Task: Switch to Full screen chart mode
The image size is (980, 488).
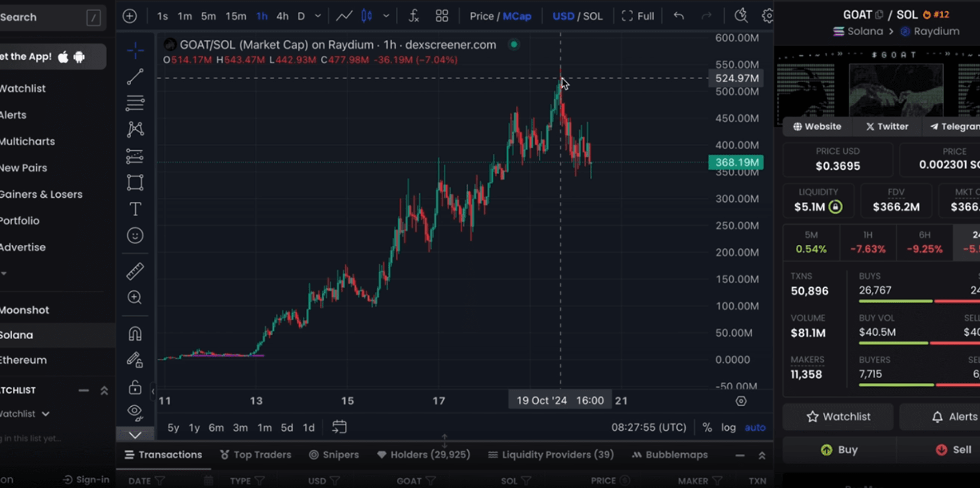Action: 638,16
